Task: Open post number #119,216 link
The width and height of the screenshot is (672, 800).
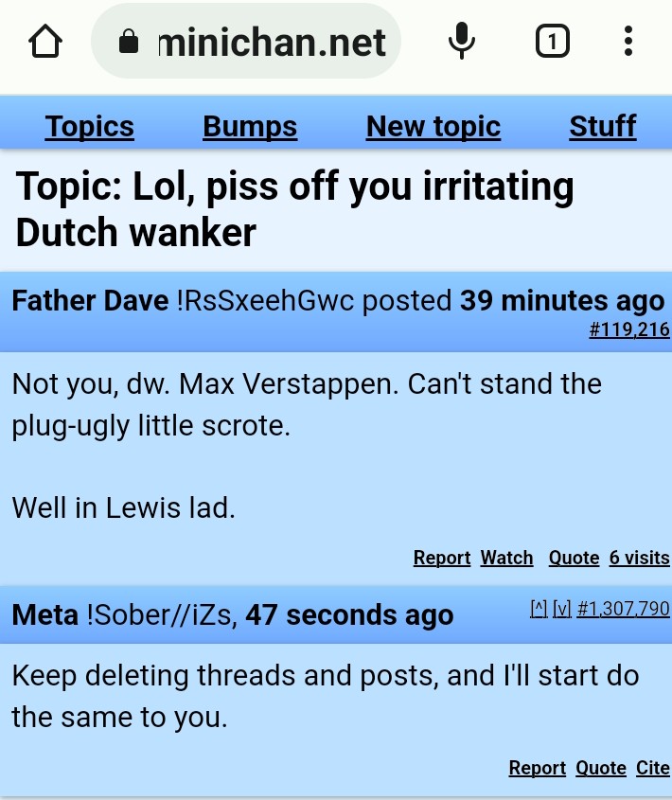Action: coord(629,329)
